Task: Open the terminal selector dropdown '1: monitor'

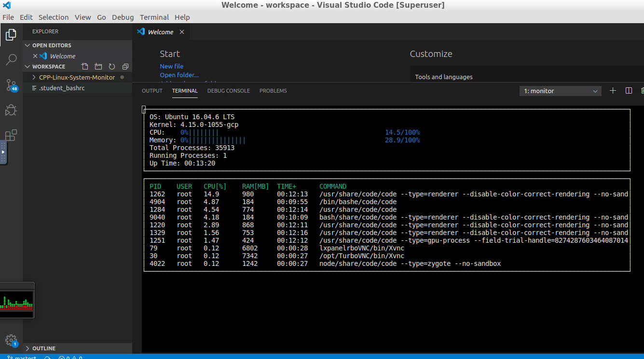Action: (561, 91)
